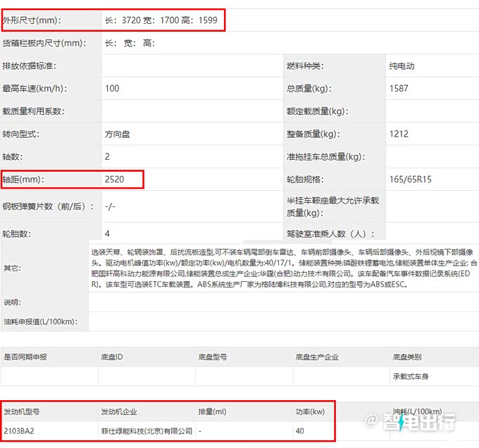The image size is (479, 448).
Task: Click the 最高车速(km/h) row label
Action: coord(35,89)
